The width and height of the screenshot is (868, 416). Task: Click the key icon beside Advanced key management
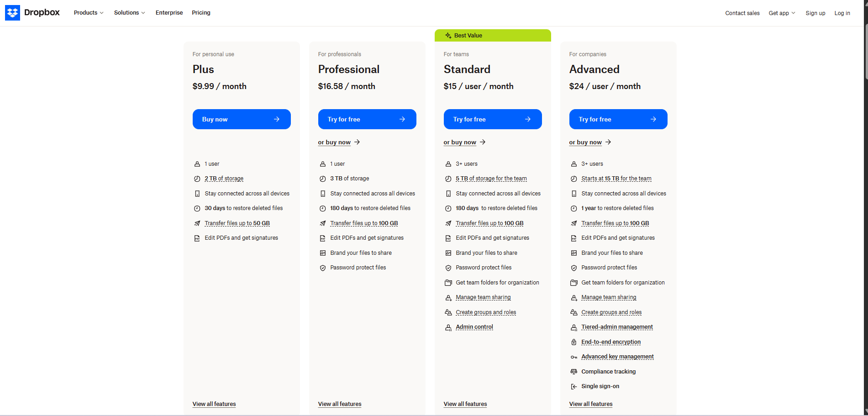573,357
